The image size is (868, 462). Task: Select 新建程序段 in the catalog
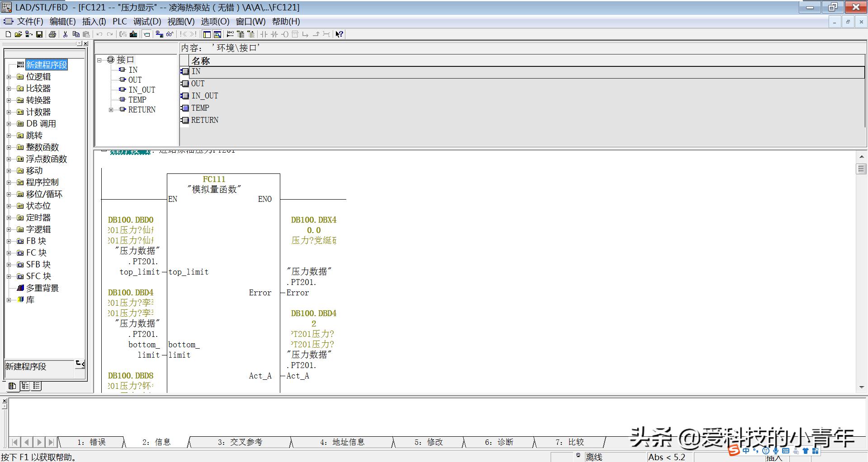47,65
